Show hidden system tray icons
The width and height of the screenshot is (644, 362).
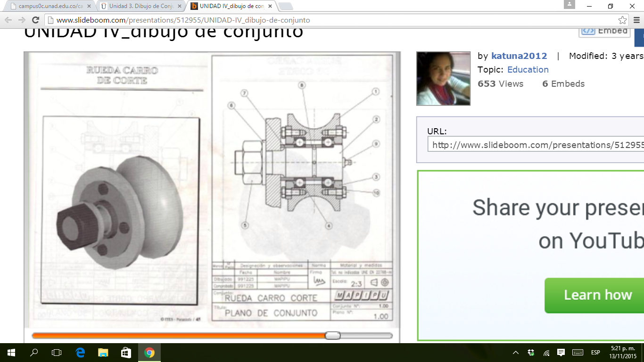(516, 353)
